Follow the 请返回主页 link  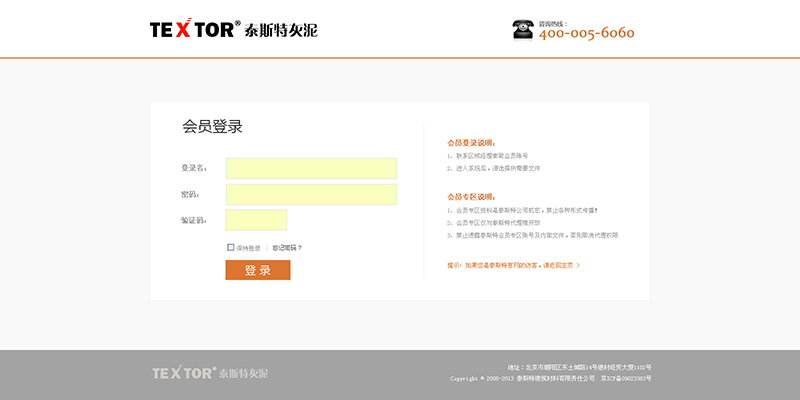pos(558,266)
